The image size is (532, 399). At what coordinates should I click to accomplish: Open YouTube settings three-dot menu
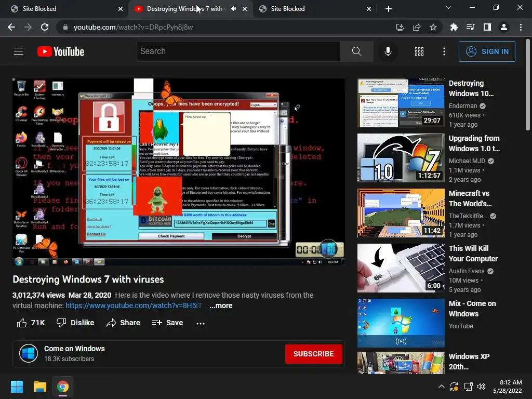[x=444, y=51]
